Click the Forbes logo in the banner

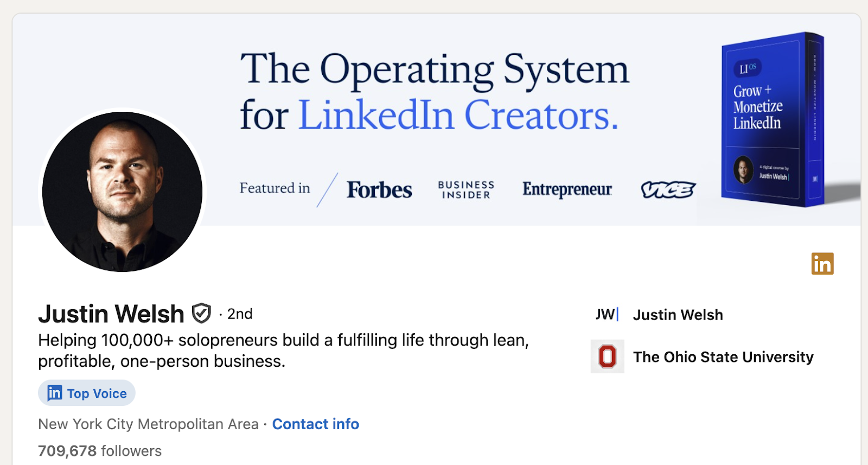click(x=378, y=190)
